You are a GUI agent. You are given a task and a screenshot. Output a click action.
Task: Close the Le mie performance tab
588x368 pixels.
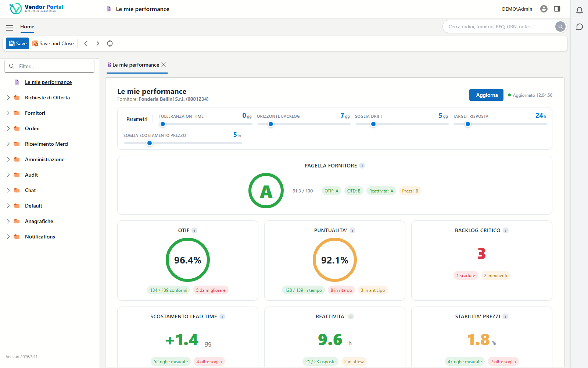[164, 65]
